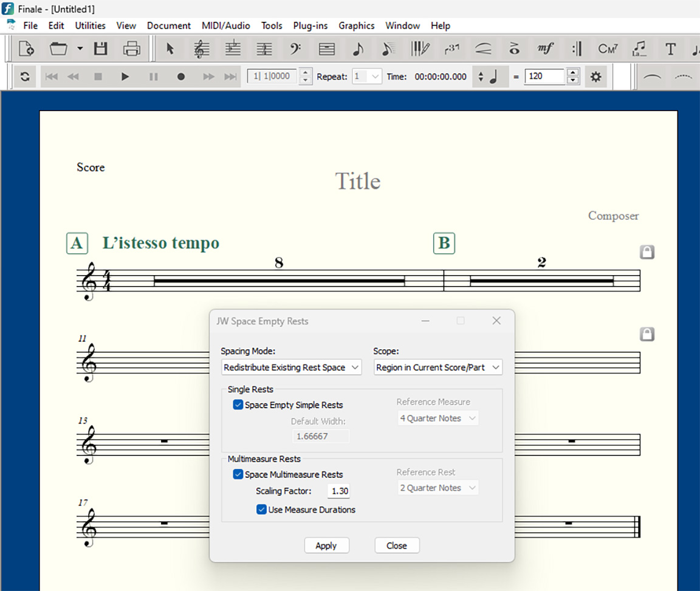Screen dimensions: 700x591
Task: Choose the Tuplet tool
Action: pyautogui.click(x=452, y=49)
